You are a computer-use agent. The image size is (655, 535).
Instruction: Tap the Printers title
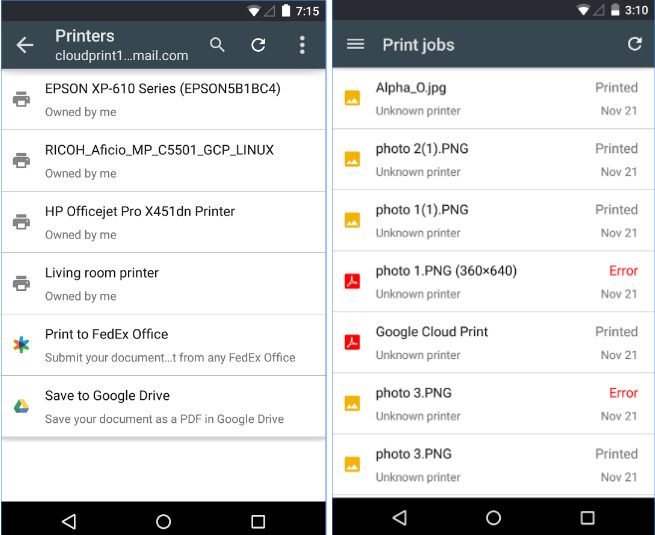[x=85, y=36]
